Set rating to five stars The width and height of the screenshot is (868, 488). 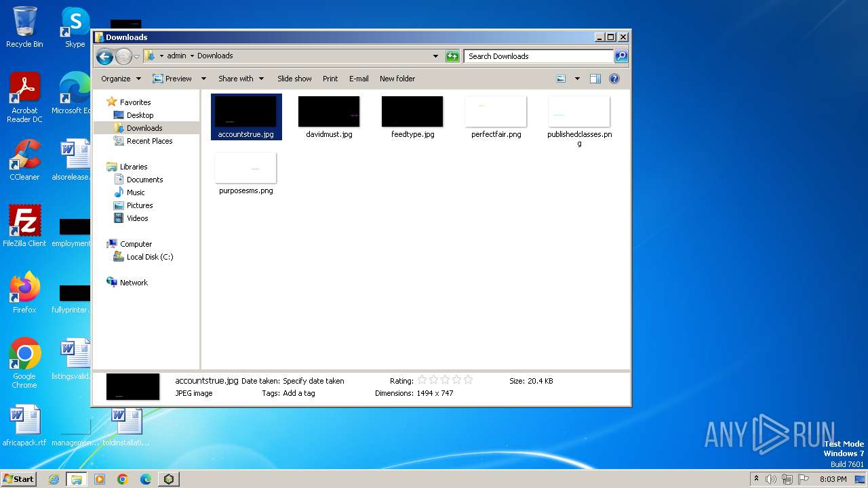[x=468, y=381]
